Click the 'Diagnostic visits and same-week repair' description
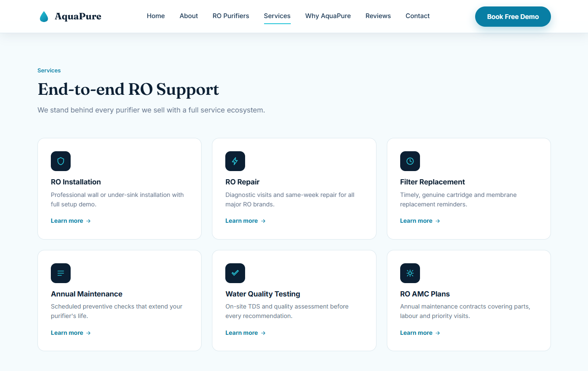This screenshot has width=588, height=371. click(290, 200)
